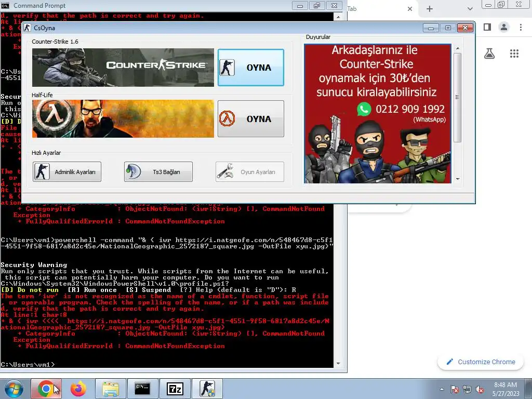Viewport: 532px width, 399px height.
Task: Open Firefox from the taskbar
Action: [x=78, y=389]
